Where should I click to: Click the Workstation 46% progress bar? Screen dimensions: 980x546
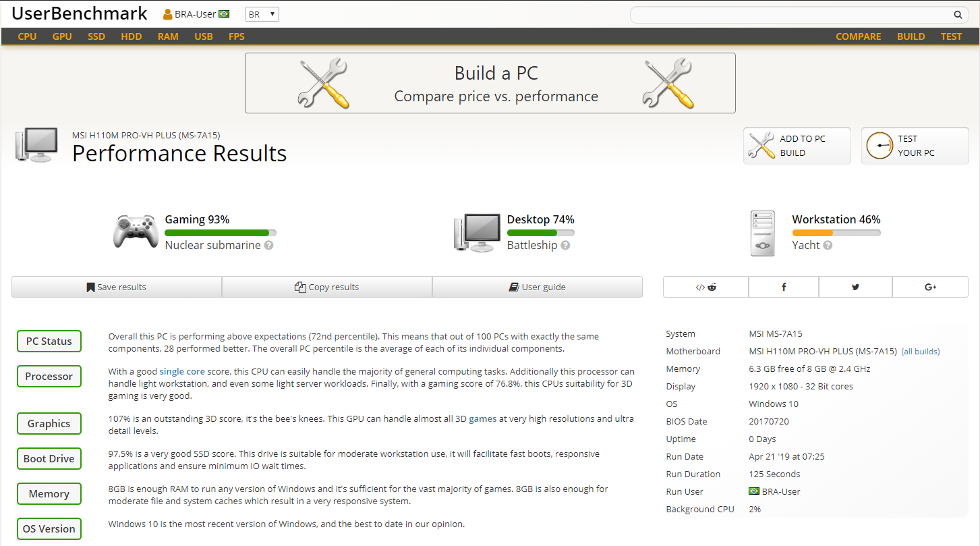tap(836, 233)
